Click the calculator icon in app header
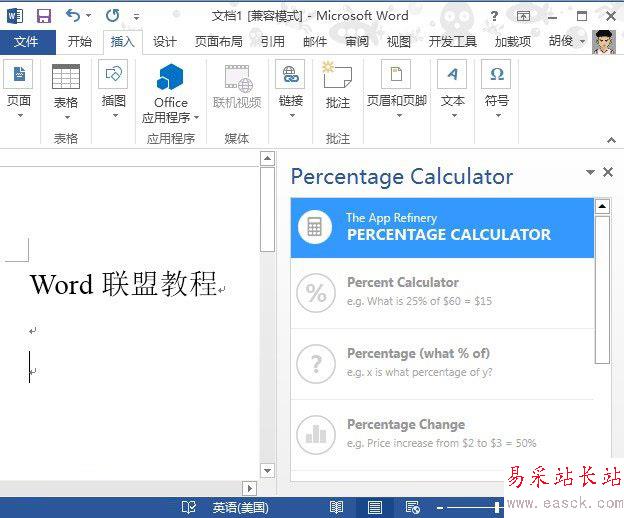This screenshot has width=624, height=518. tap(314, 227)
